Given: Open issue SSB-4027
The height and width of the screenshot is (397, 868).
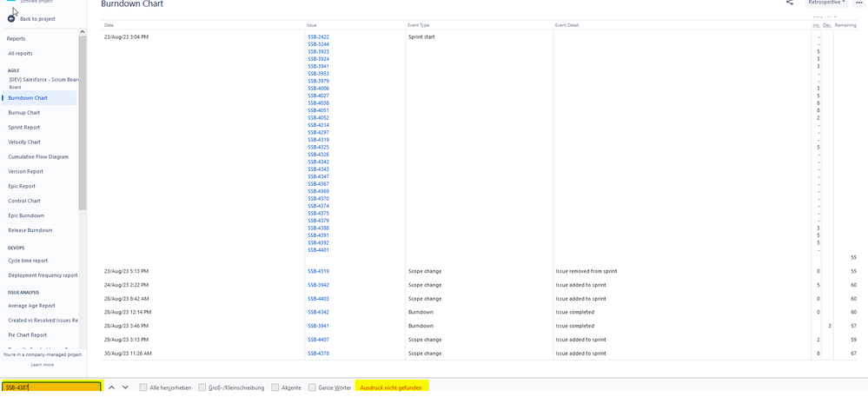Looking at the screenshot, I should (x=318, y=96).
